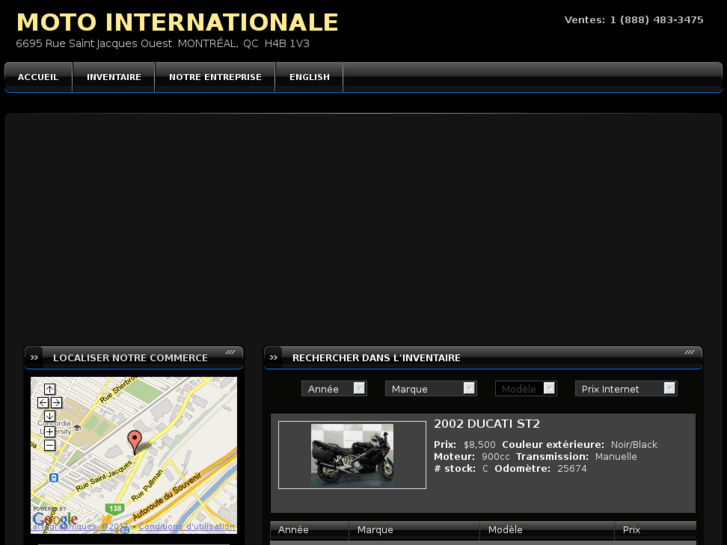Click the transit station icon on map
Image resolution: width=727 pixels, height=545 pixels.
[x=54, y=477]
